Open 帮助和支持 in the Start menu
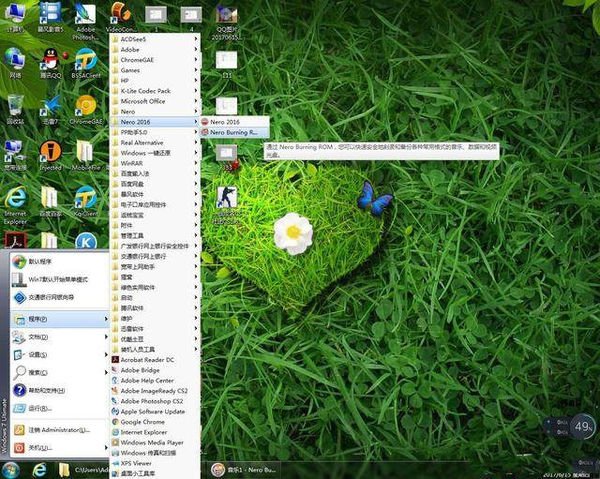This screenshot has width=600, height=479. point(47,389)
